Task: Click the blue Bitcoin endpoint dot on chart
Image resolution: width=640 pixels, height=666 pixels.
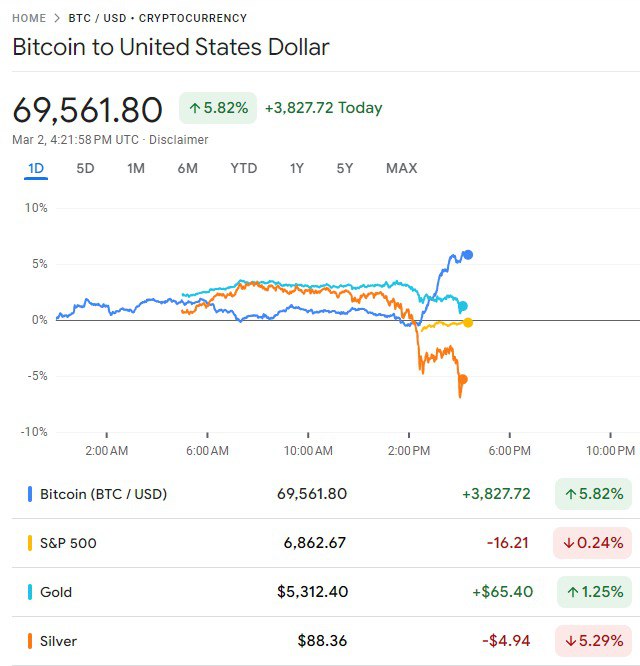Action: click(468, 255)
